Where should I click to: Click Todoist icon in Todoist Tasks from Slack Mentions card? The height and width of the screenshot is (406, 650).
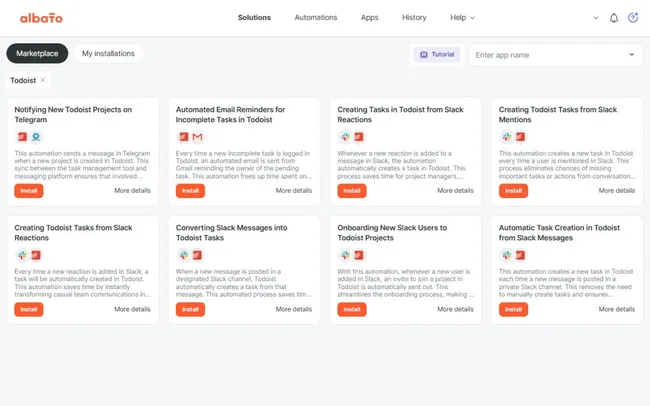(521, 137)
